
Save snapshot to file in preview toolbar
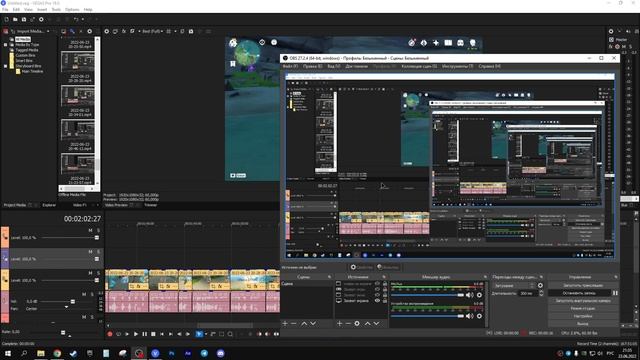click(191, 31)
